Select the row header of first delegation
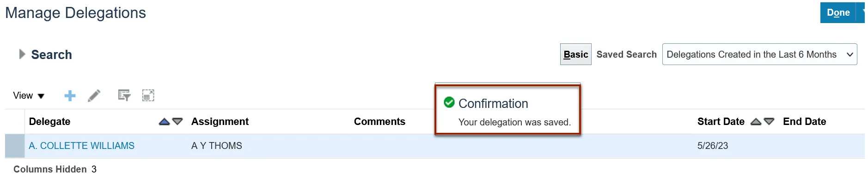Screen dimensions: 868x184 tap(15, 146)
